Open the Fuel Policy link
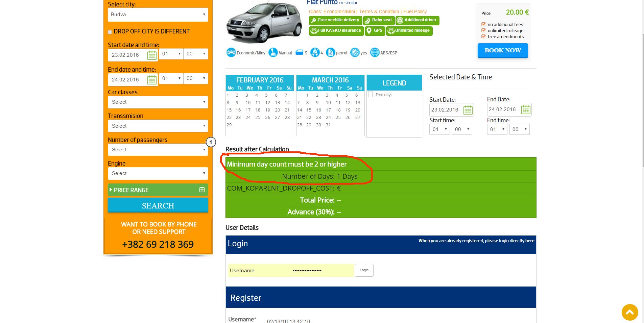Screen dimensions: 644x323 [x=415, y=11]
